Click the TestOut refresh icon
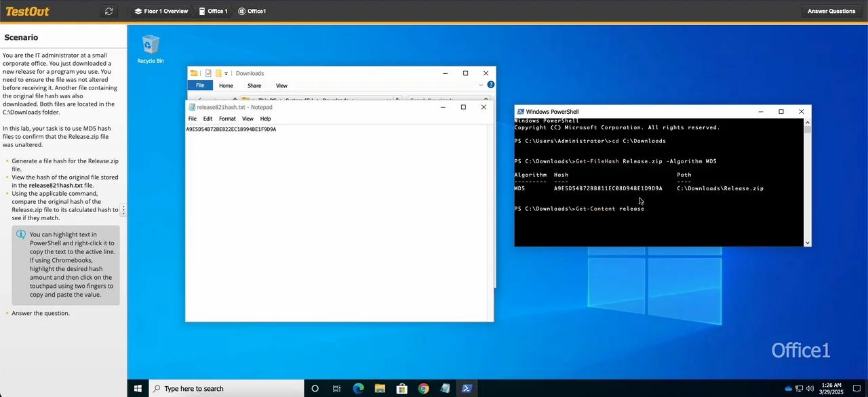This screenshot has width=868, height=397. [x=109, y=11]
